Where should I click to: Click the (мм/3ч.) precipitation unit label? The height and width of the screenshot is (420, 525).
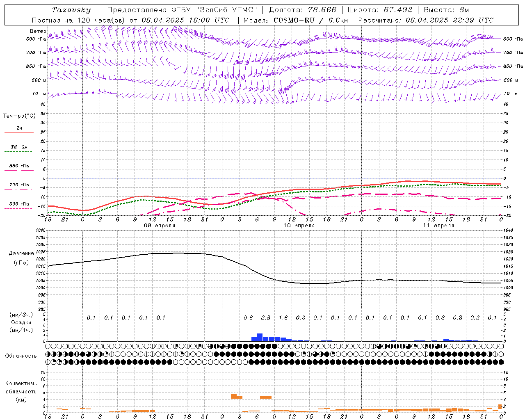click(x=21, y=315)
